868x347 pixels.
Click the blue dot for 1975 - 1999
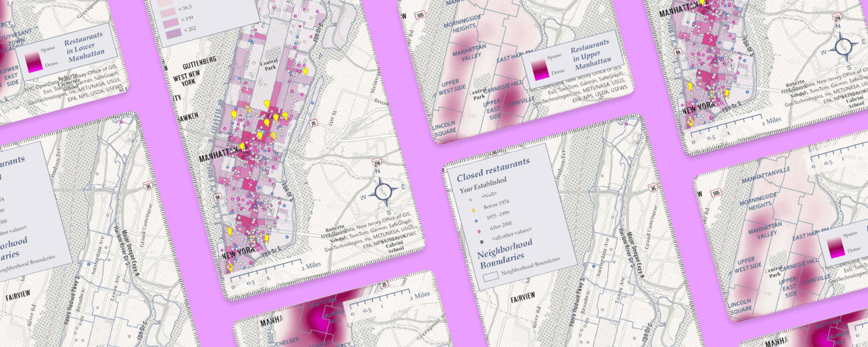[476, 221]
